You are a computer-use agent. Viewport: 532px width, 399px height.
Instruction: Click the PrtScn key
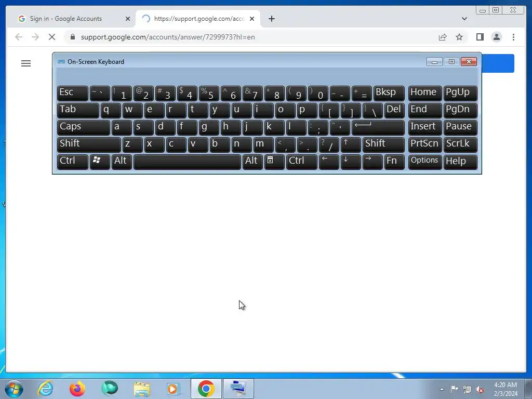[x=425, y=144]
